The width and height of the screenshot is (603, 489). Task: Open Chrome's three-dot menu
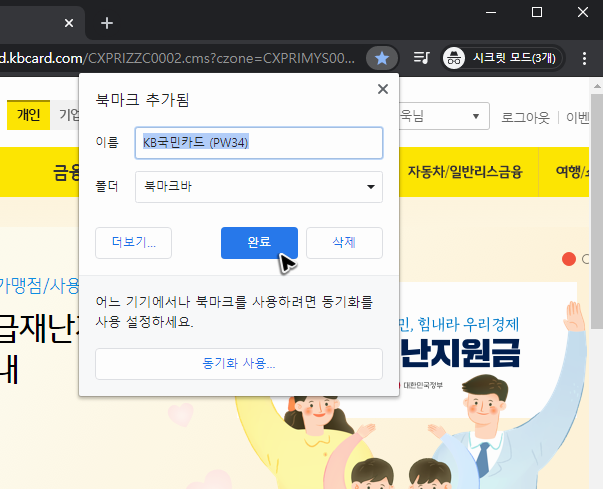click(584, 58)
